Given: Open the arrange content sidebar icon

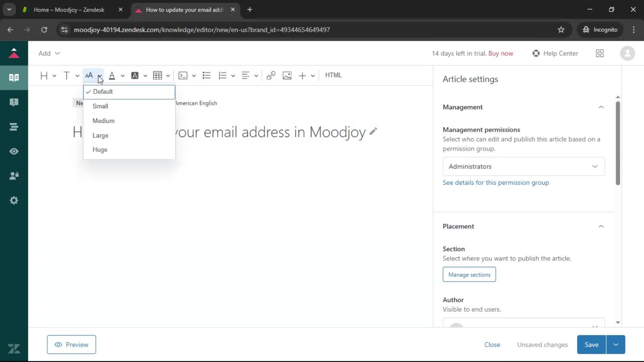Looking at the screenshot, I should tap(14, 127).
